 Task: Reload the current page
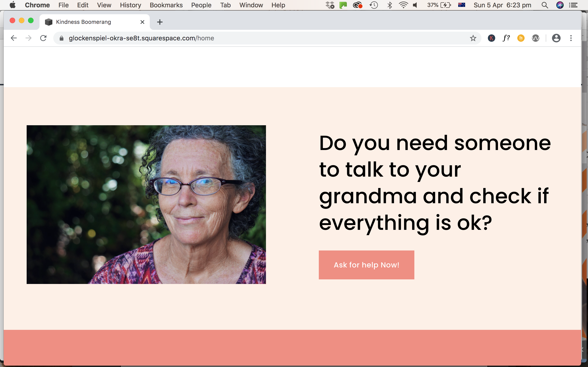43,38
